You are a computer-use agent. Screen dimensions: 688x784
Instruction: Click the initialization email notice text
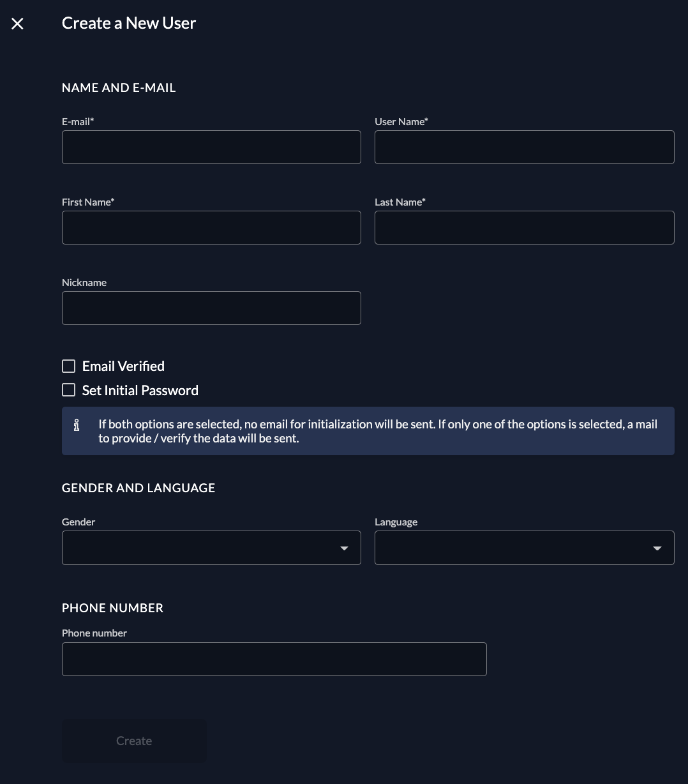coord(377,431)
